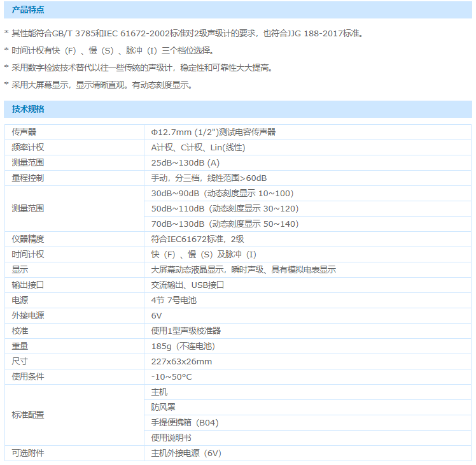This screenshot has width=476, height=465.
Task: Click the 技术规格 section header
Action: 29,109
